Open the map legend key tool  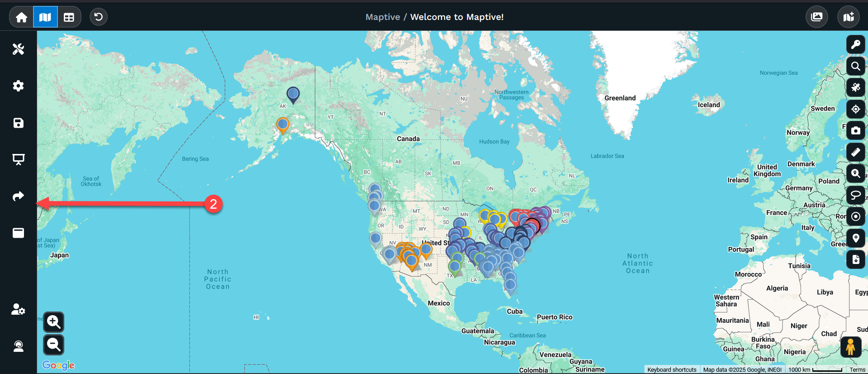pyautogui.click(x=856, y=44)
